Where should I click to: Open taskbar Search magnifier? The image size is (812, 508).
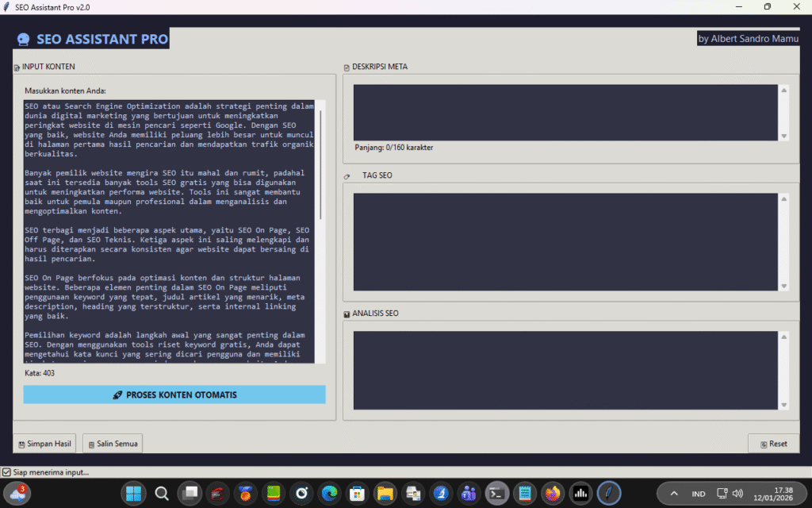coord(162,493)
